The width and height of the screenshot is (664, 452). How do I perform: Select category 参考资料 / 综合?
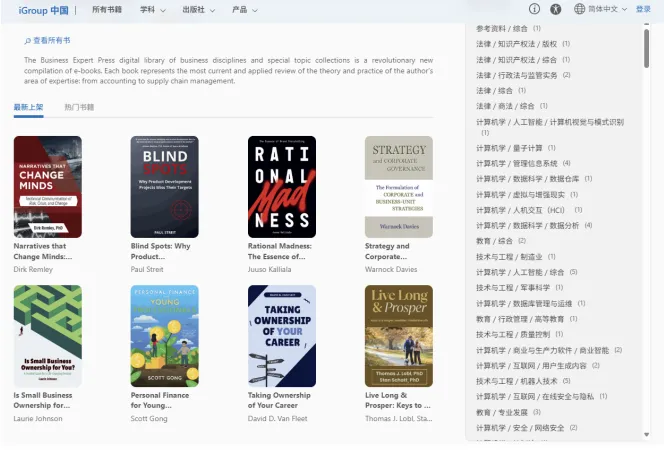508,28
